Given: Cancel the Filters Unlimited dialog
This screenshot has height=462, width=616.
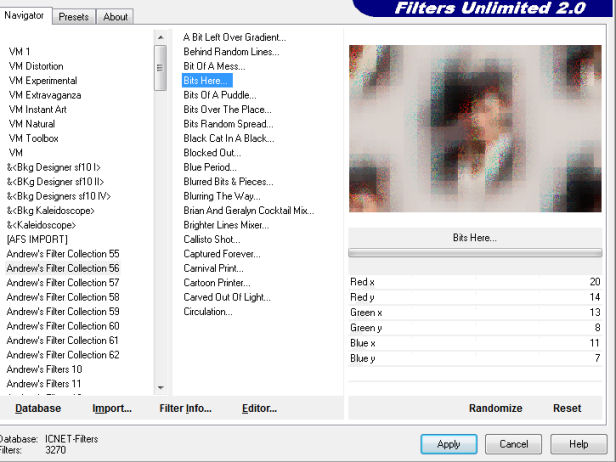Looking at the screenshot, I should tap(513, 444).
